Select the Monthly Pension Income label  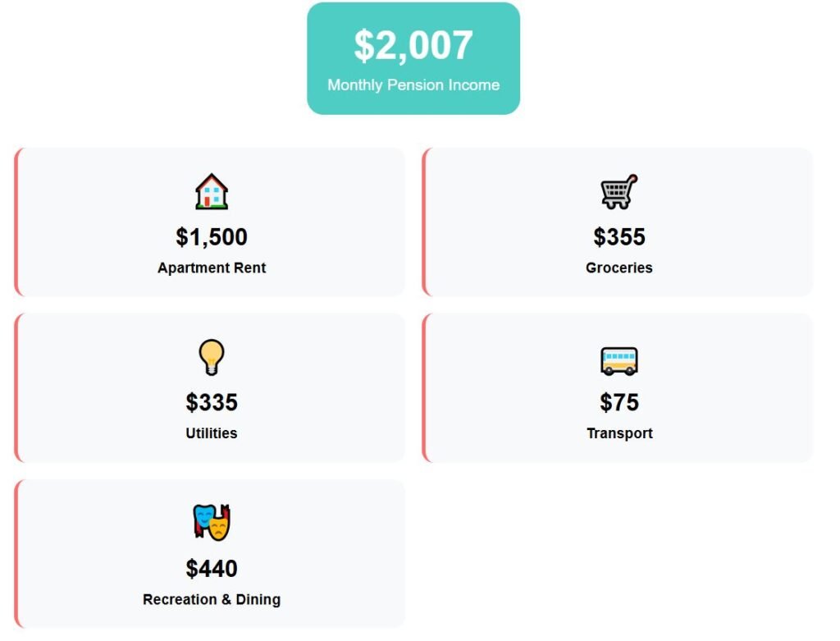click(x=413, y=85)
